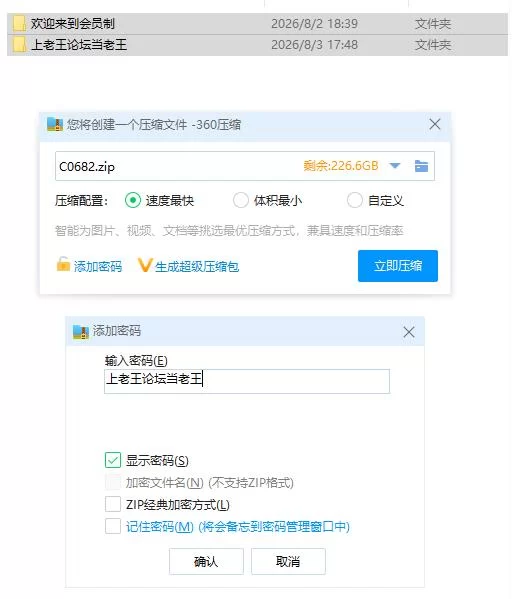Click the 360压缩 app icon in the compression dialog title

tap(55, 125)
